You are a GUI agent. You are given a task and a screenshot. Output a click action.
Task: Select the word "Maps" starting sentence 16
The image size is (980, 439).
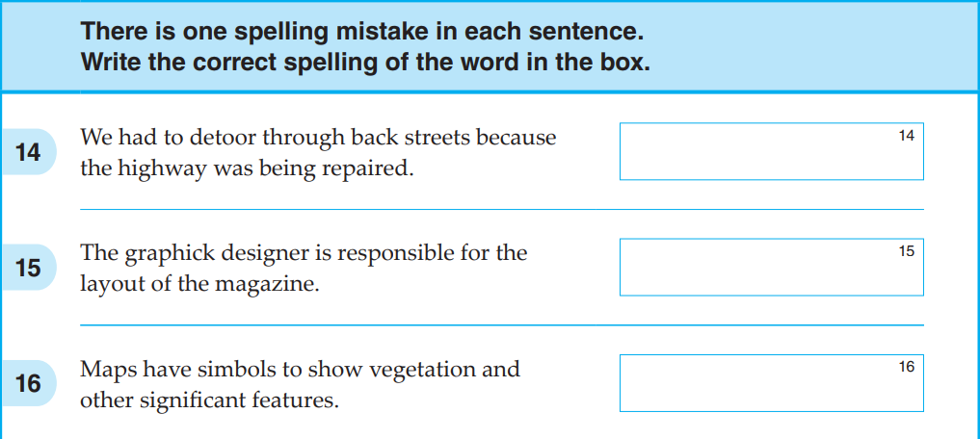[x=103, y=369]
